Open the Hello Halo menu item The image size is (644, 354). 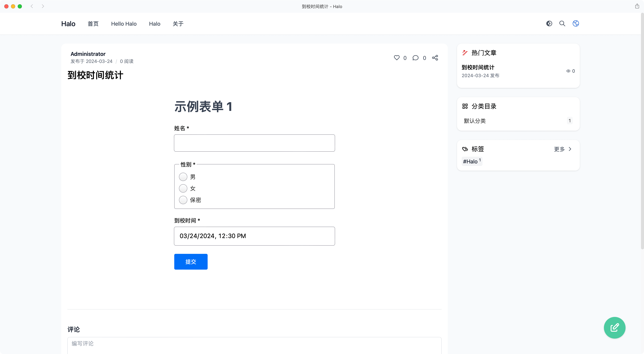coord(124,24)
